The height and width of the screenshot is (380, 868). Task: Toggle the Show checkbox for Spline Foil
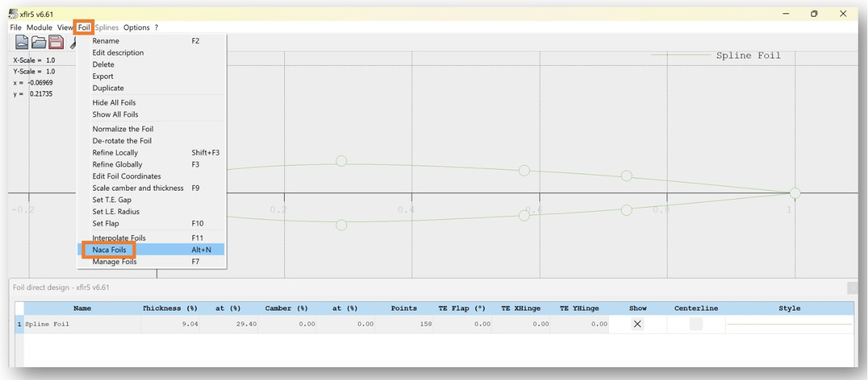click(637, 324)
